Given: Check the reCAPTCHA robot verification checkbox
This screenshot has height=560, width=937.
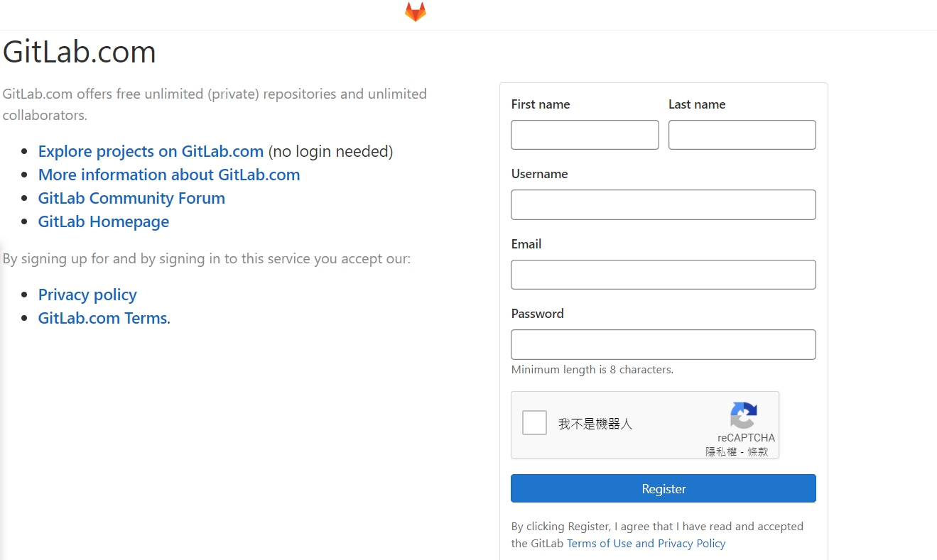Looking at the screenshot, I should (534, 423).
